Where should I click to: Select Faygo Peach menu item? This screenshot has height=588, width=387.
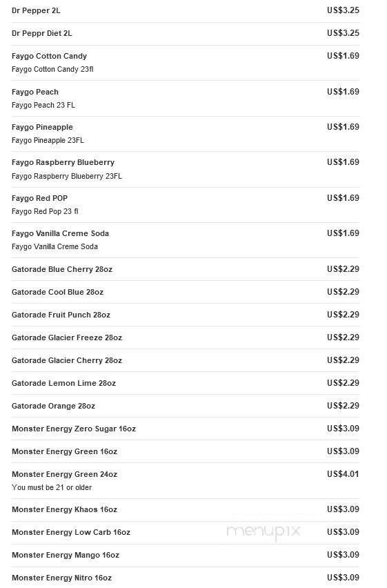tap(186, 98)
